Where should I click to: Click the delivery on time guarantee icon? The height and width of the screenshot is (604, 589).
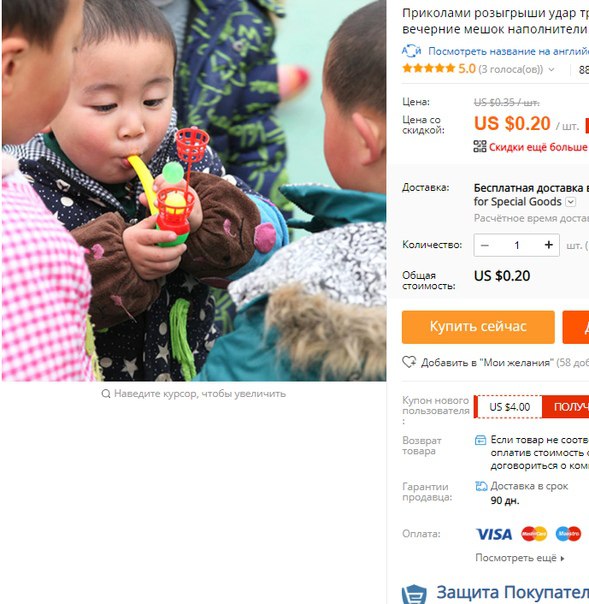point(481,486)
